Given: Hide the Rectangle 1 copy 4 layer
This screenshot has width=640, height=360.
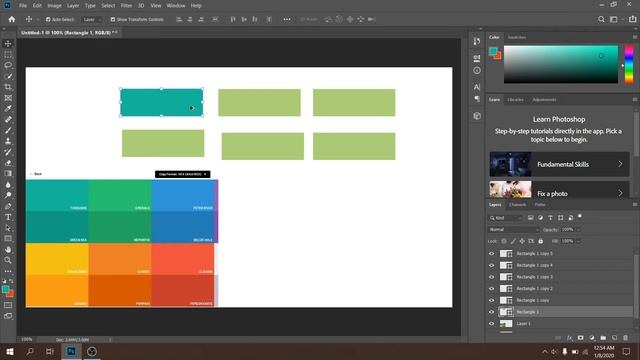Looking at the screenshot, I should 491,265.
